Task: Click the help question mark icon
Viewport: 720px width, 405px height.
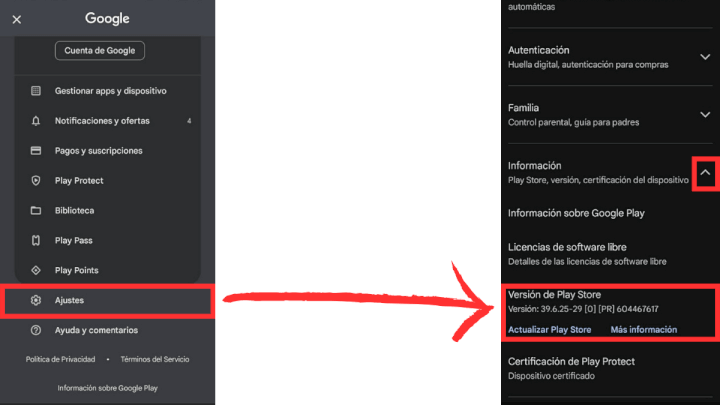Action: pyautogui.click(x=36, y=330)
